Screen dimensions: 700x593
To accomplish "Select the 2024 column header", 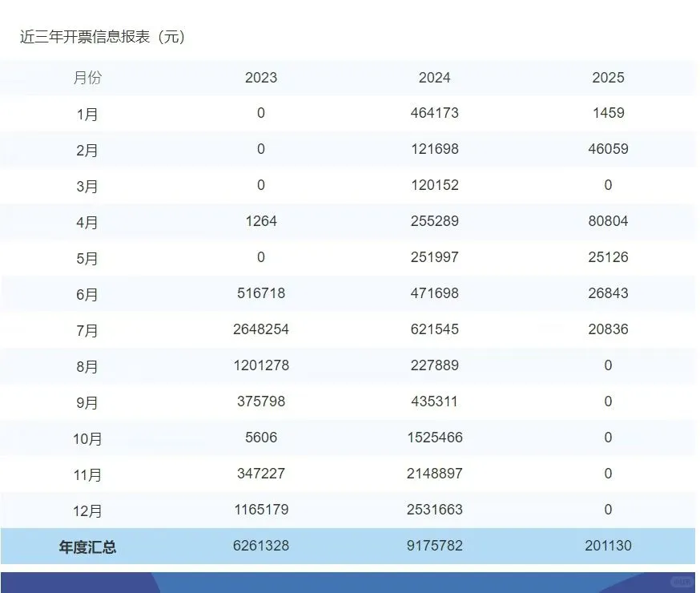I will [435, 78].
